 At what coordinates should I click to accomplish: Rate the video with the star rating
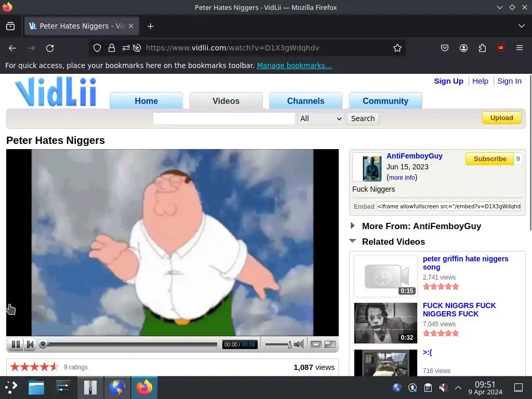pos(34,367)
